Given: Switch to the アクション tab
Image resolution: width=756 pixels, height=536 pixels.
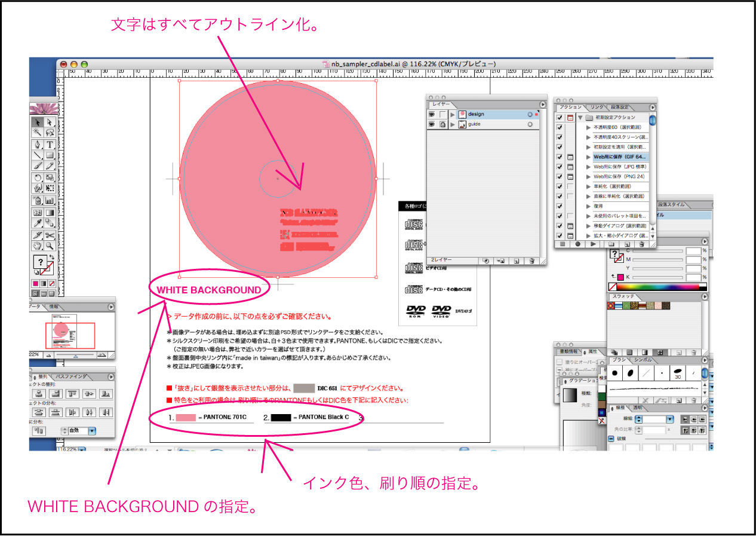Looking at the screenshot, I should pyautogui.click(x=571, y=108).
